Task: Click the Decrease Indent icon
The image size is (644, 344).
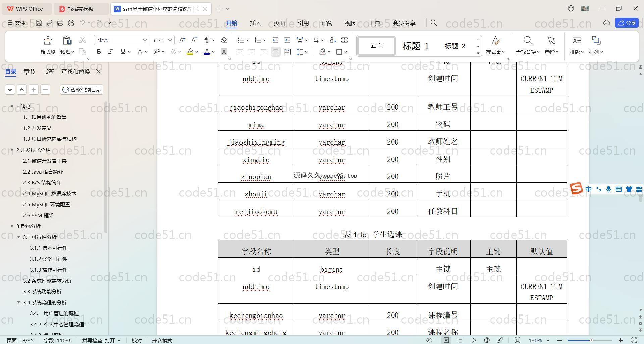Action: point(275,40)
